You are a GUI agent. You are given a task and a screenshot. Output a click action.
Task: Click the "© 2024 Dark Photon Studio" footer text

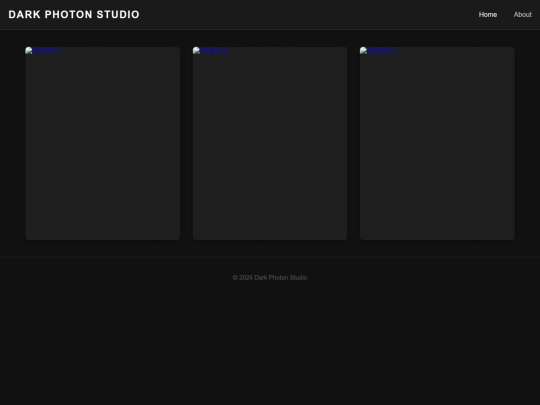click(270, 278)
